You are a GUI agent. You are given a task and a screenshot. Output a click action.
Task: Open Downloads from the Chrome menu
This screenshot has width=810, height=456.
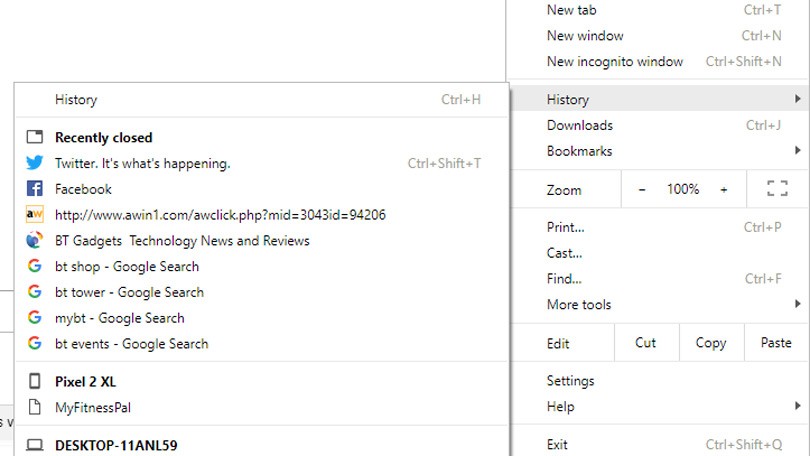tap(580, 125)
